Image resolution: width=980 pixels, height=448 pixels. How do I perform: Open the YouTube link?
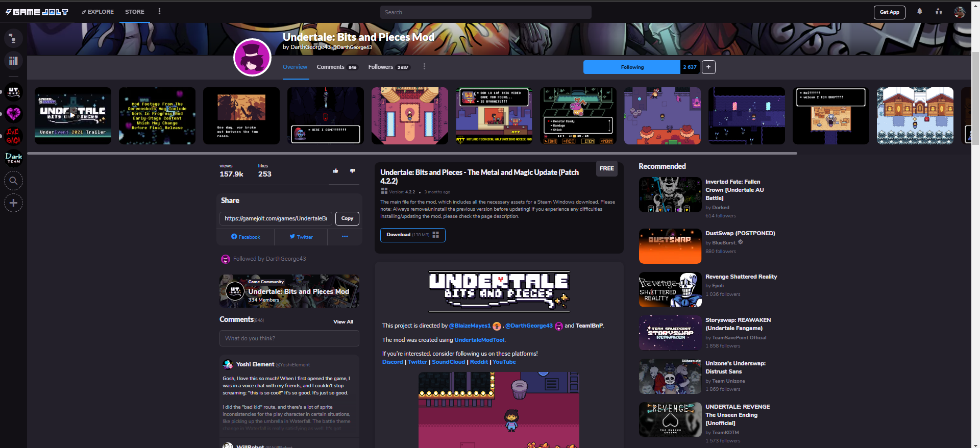pos(504,362)
